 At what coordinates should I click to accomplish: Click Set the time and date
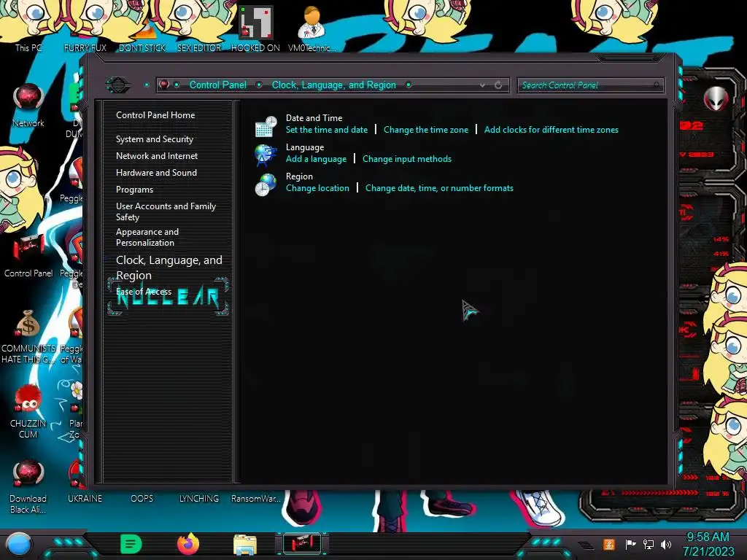[x=327, y=130]
